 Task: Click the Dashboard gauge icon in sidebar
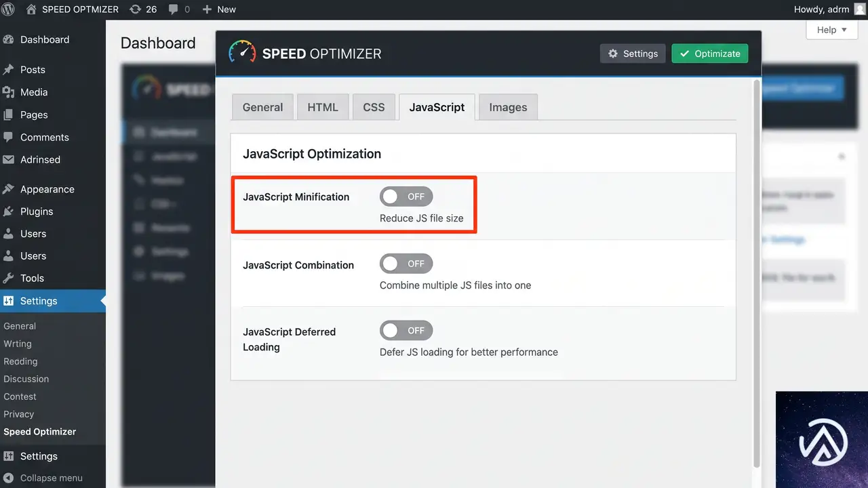coord(9,40)
